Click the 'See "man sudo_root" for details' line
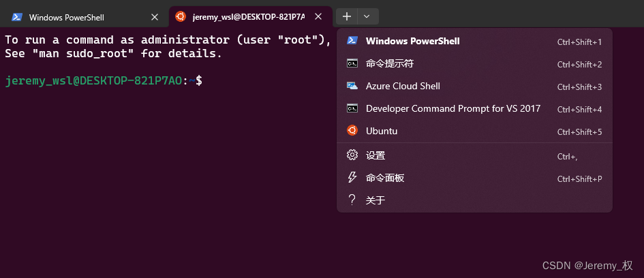Viewport: 644px width, 278px height. tap(113, 53)
